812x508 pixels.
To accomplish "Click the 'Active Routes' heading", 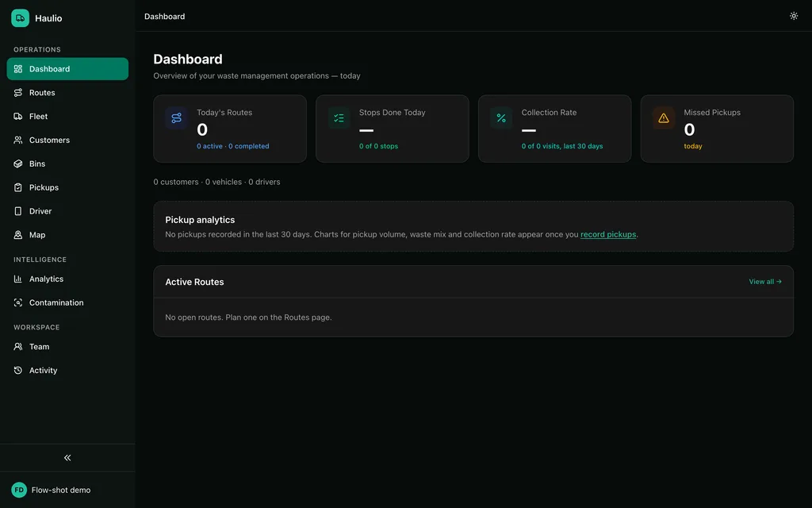I will click(x=195, y=282).
